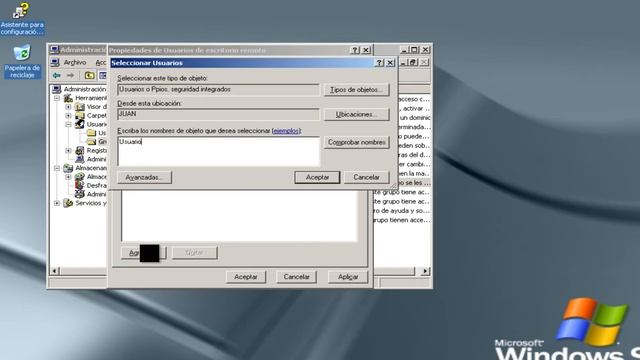This screenshot has width=640, height=360.
Task: Click the Forward arrow in Administración toolbar
Action: (70, 76)
